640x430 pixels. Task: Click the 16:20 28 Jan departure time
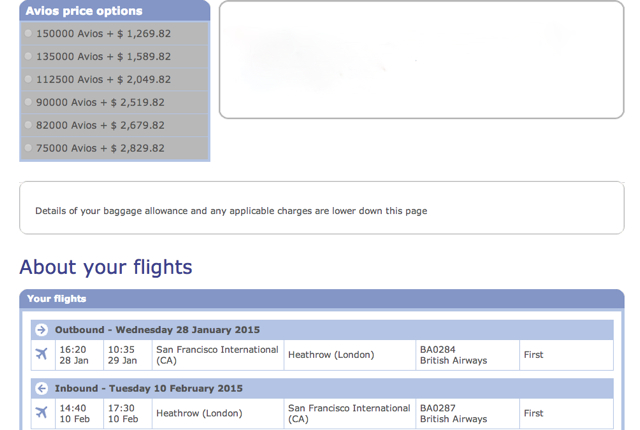(73, 355)
